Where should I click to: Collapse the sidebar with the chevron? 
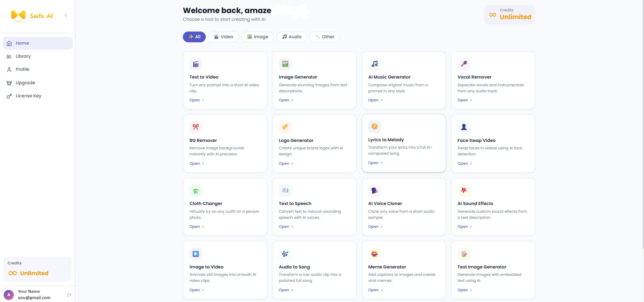pos(66,15)
